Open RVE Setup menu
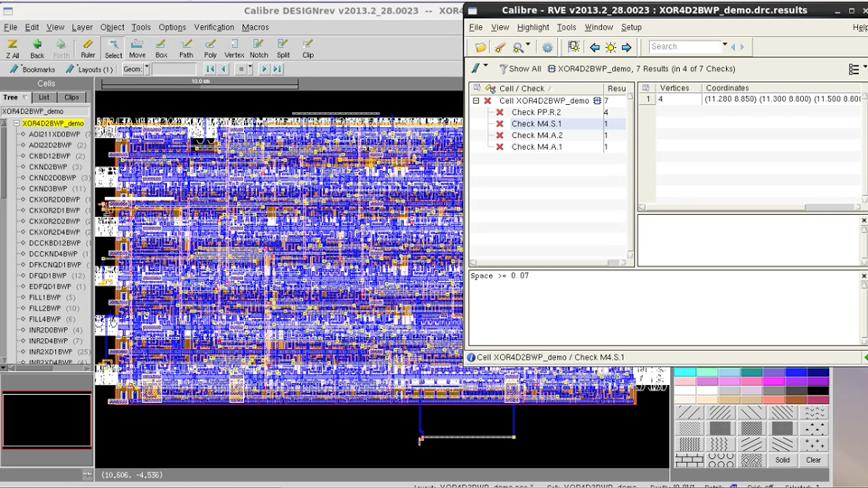The image size is (868, 488). (x=631, y=27)
